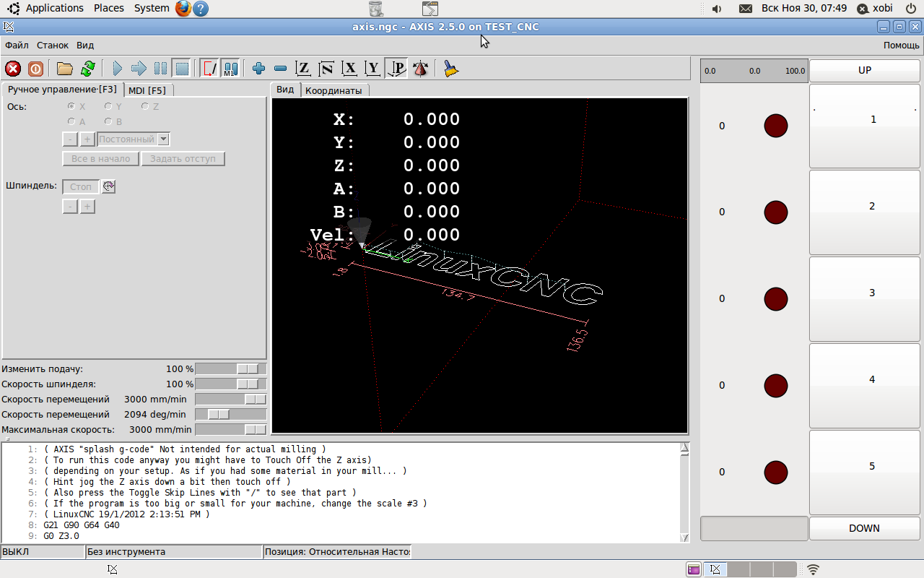Click the spindle speed decrease minus button
This screenshot has height=578, width=924.
(70, 207)
